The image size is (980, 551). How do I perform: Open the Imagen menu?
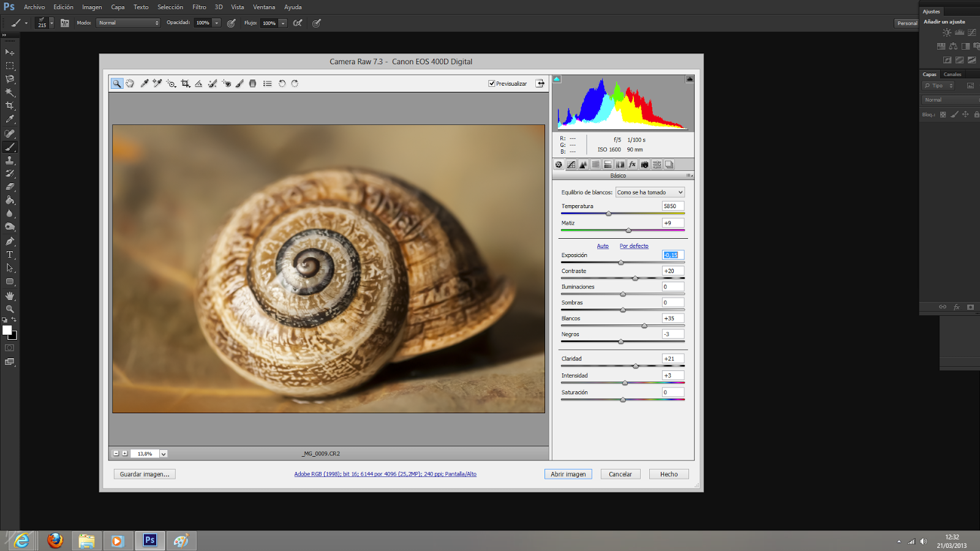(x=92, y=7)
